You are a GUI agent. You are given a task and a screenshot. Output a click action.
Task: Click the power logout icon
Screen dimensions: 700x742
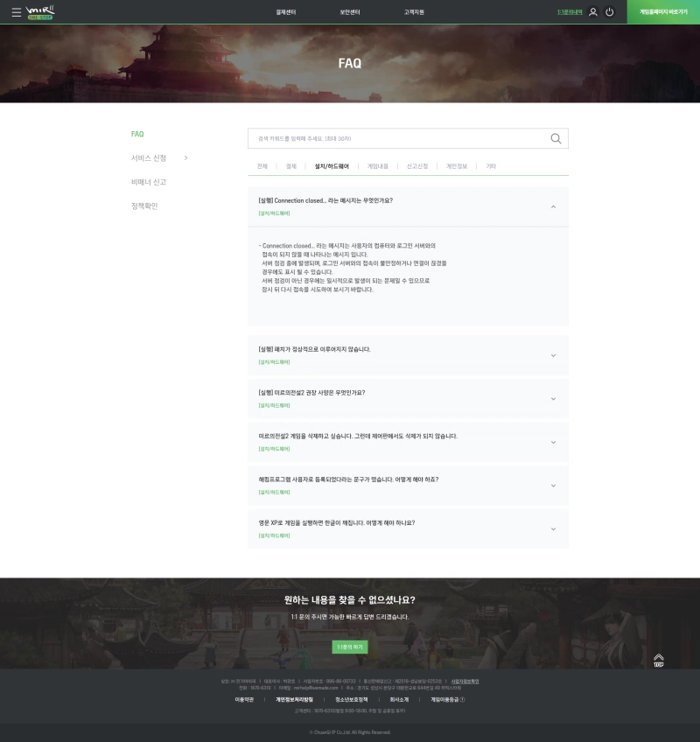[610, 12]
